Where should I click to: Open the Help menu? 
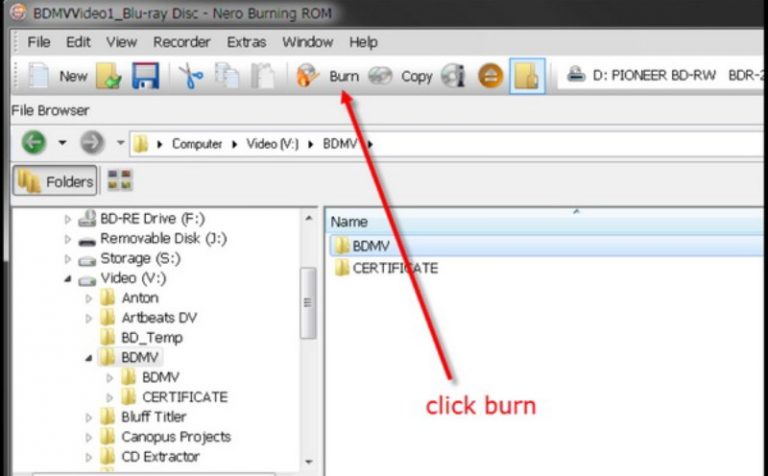pos(363,42)
